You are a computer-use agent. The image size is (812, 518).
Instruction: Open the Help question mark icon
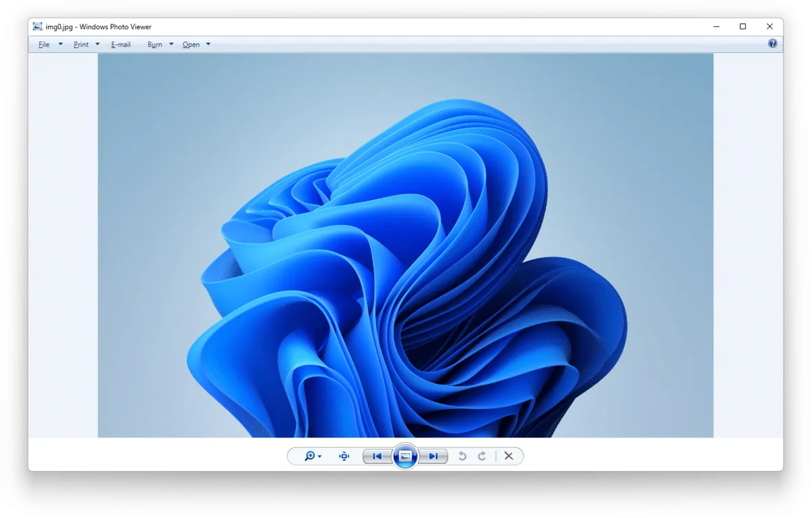coord(773,44)
